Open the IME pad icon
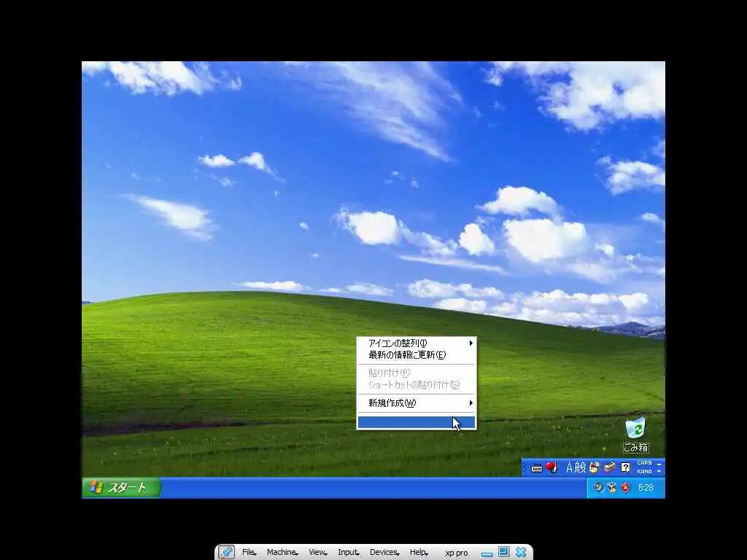 [595, 467]
